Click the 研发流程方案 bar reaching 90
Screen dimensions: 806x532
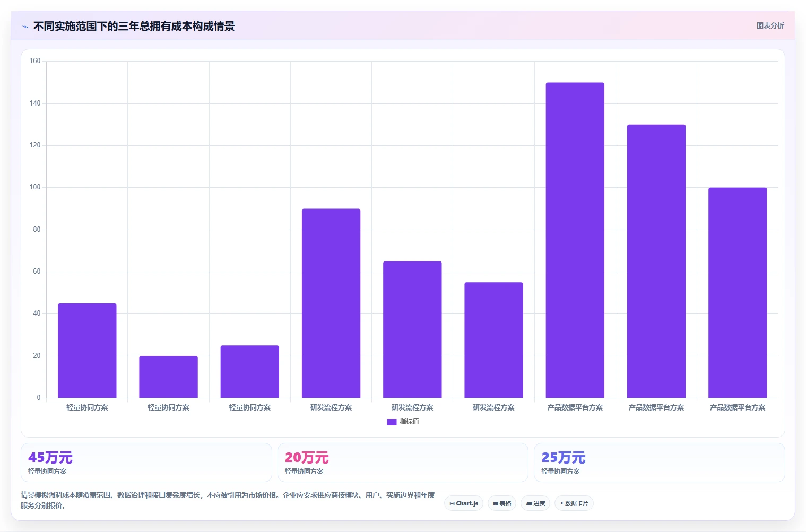(x=331, y=303)
